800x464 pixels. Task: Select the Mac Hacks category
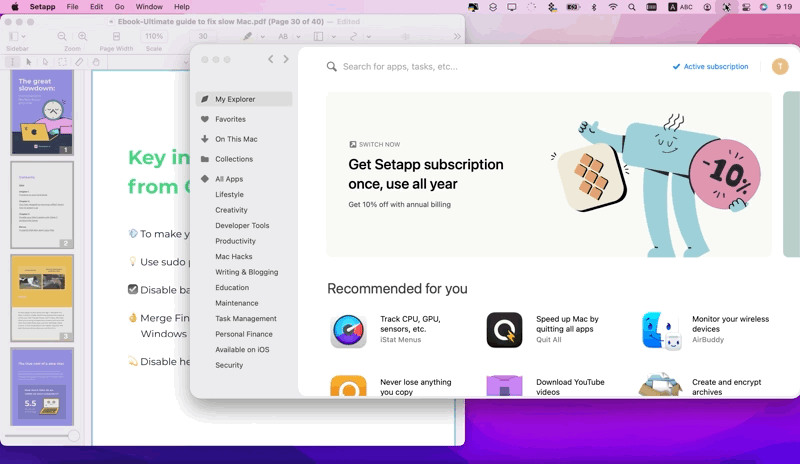pos(234,256)
